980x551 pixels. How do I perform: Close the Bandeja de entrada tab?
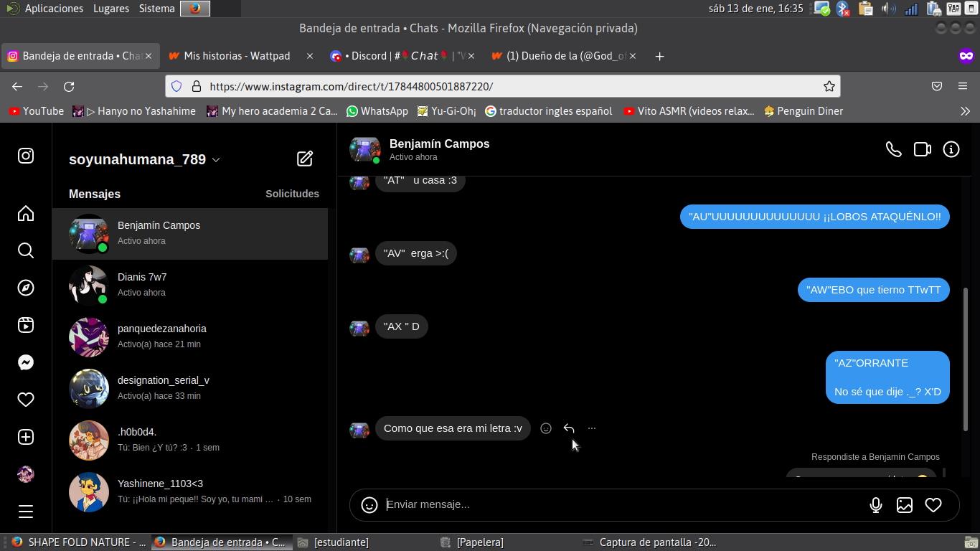149,56
